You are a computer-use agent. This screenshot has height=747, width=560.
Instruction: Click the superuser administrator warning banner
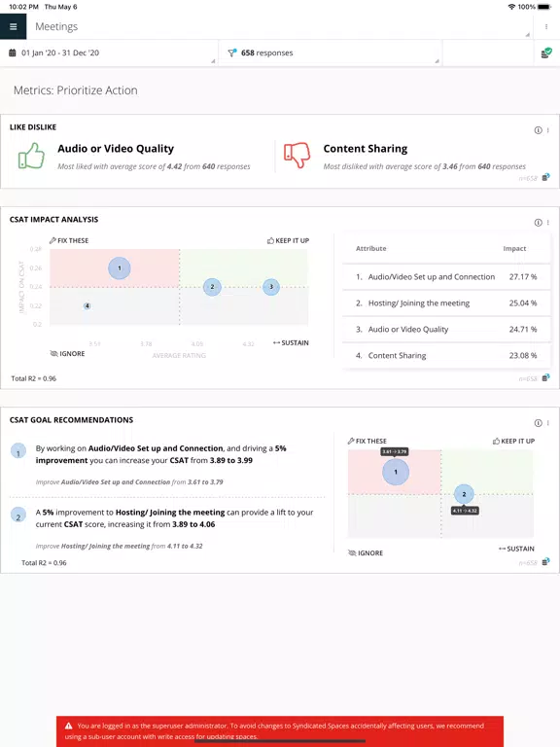point(280,731)
